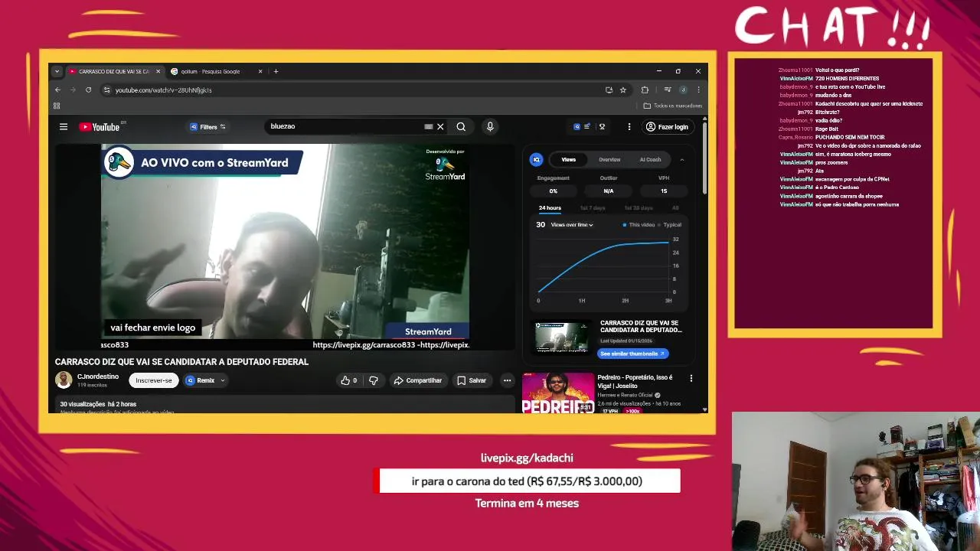This screenshot has width=980, height=551.
Task: Clear the YouTube search text with X
Action: point(440,127)
